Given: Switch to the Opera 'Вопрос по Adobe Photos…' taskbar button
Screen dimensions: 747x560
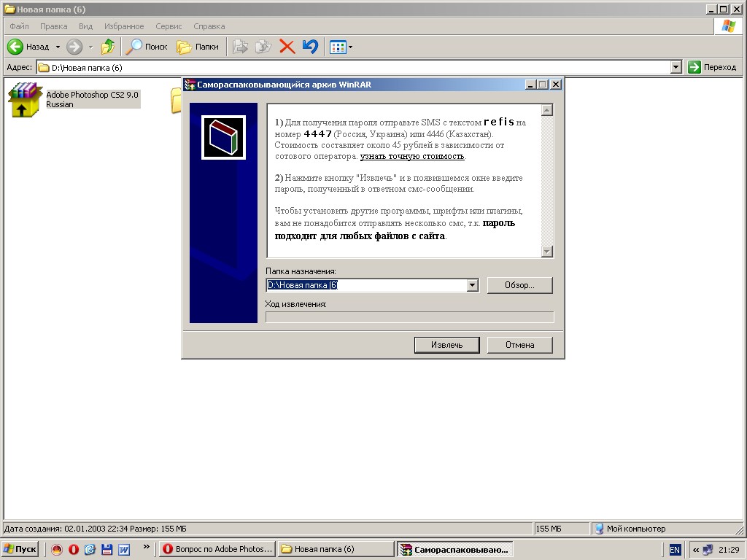Looking at the screenshot, I should 217,549.
